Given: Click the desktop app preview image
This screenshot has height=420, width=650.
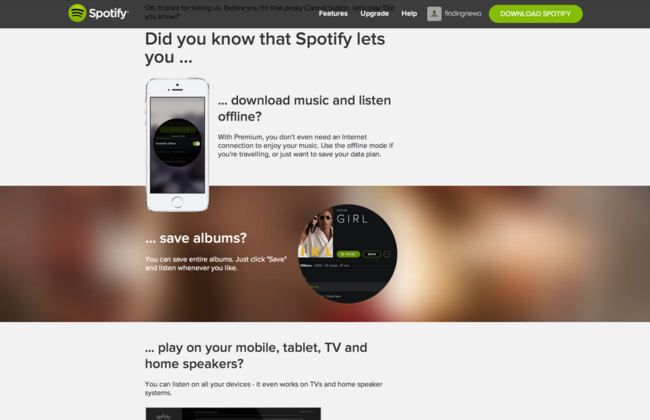Looking at the screenshot, I should (233, 413).
